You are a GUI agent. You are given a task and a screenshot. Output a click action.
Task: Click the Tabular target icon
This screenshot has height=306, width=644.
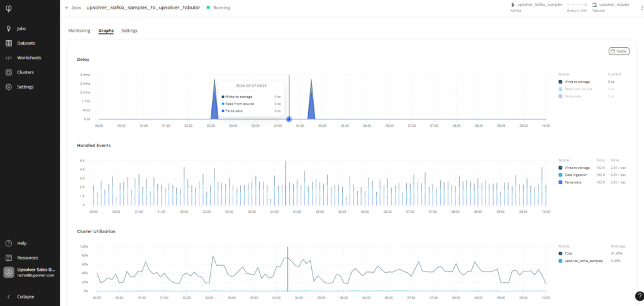[x=594, y=4]
